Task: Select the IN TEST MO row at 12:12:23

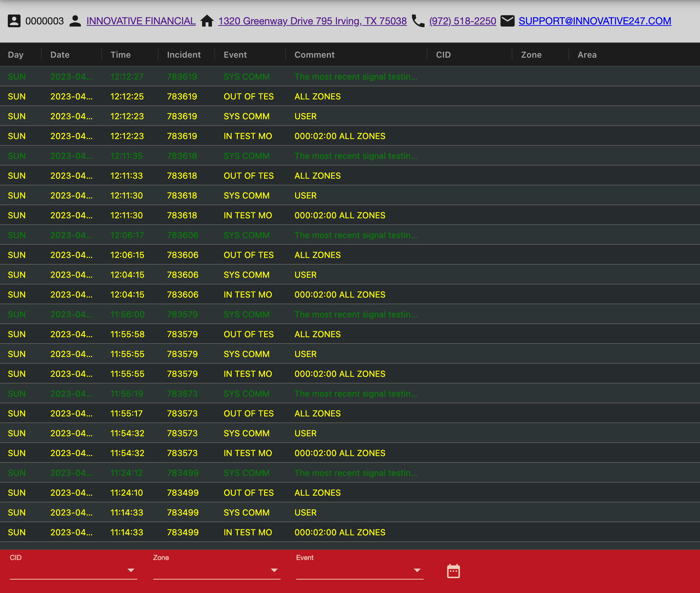Action: (350, 136)
